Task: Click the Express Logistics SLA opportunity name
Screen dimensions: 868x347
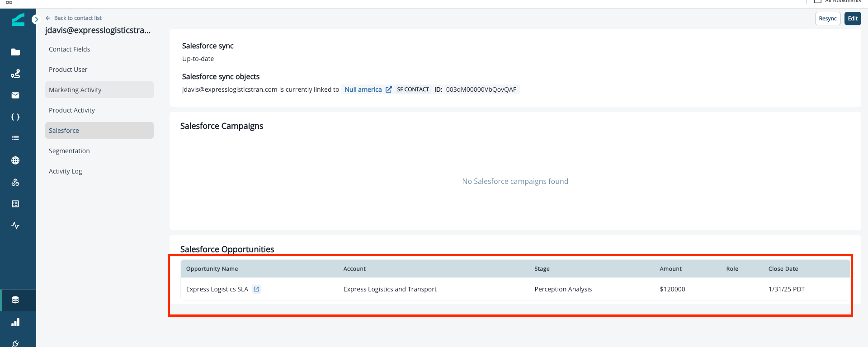Action: 217,289
